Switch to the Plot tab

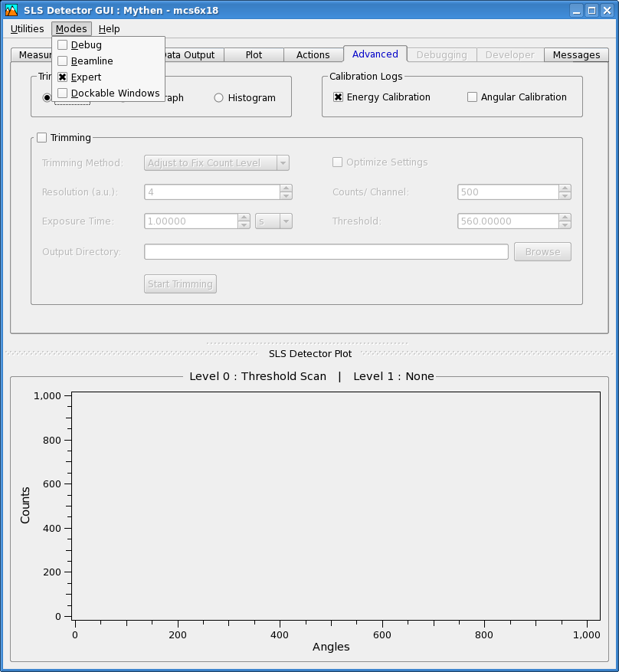pyautogui.click(x=254, y=55)
